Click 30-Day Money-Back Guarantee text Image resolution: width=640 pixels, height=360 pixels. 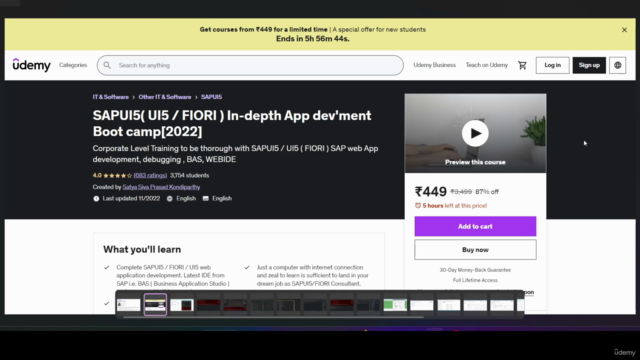[475, 270]
